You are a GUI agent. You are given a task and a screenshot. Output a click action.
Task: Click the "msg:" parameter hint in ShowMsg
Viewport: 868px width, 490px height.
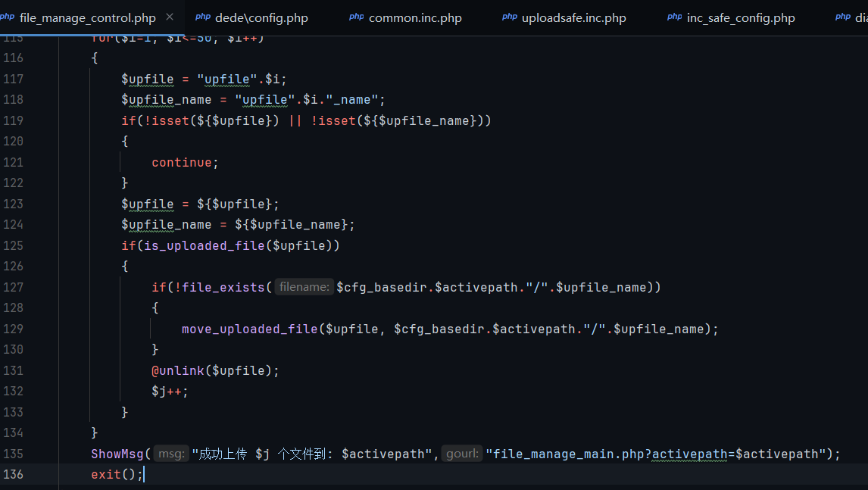171,454
